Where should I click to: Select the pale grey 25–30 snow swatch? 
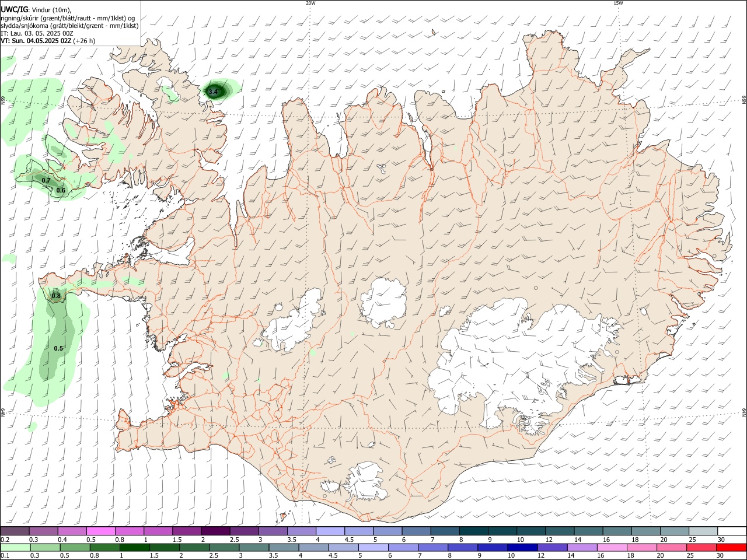coord(703,531)
